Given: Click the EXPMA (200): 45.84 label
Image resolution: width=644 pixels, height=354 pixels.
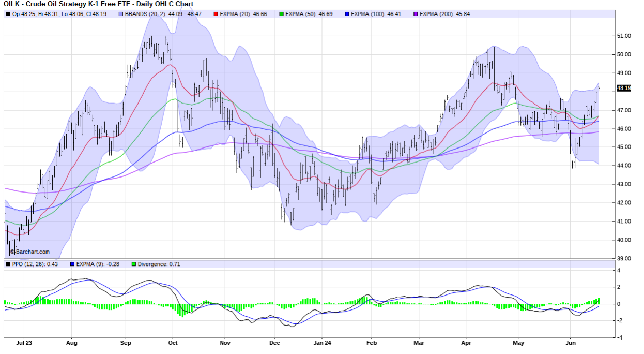Looking at the screenshot, I should 445,13.
